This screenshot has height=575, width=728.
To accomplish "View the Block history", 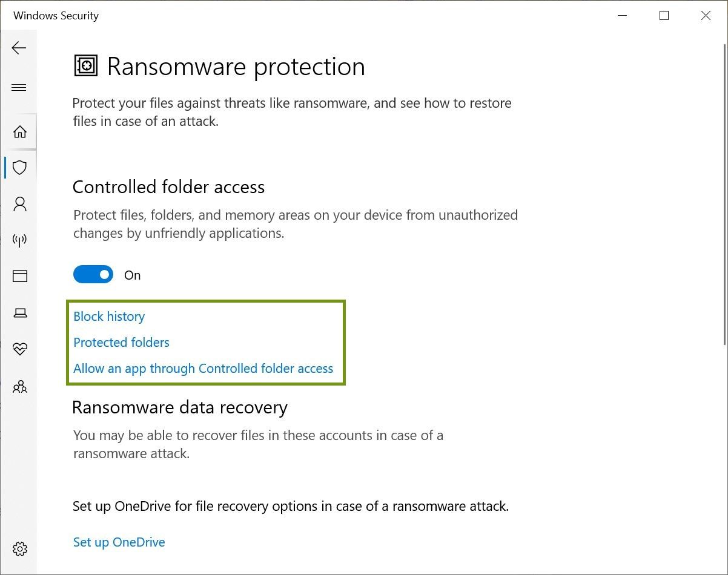I will pyautogui.click(x=109, y=316).
